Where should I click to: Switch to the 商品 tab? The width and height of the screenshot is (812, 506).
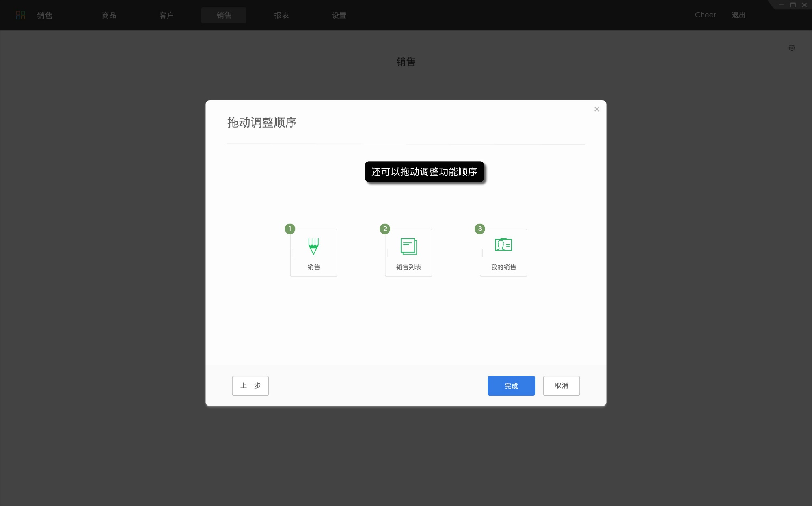point(109,15)
